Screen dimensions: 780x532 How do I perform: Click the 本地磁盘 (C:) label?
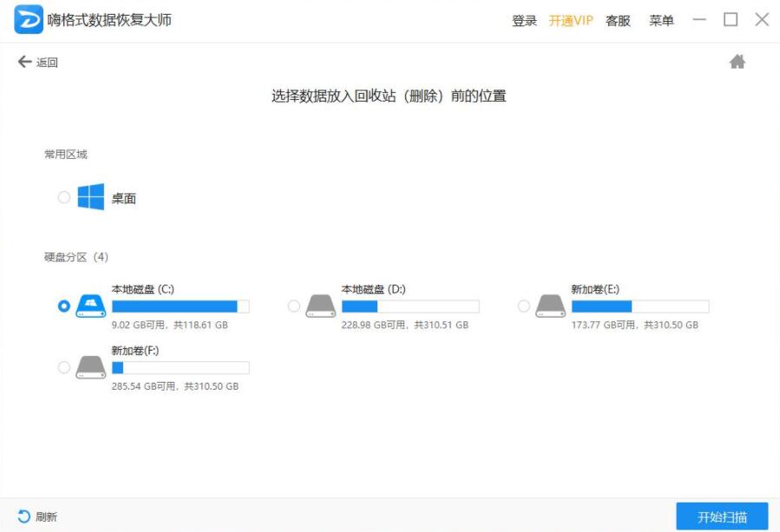pyautogui.click(x=143, y=289)
